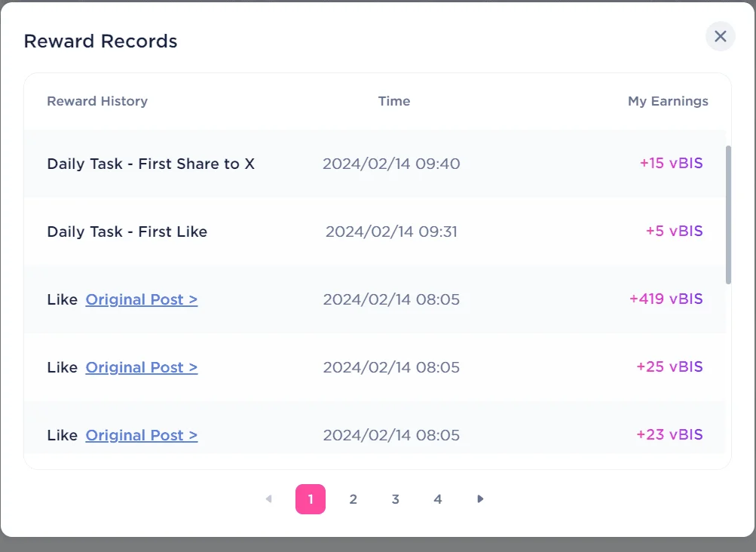Click the '+23 vBIS' earnings value

click(x=669, y=435)
